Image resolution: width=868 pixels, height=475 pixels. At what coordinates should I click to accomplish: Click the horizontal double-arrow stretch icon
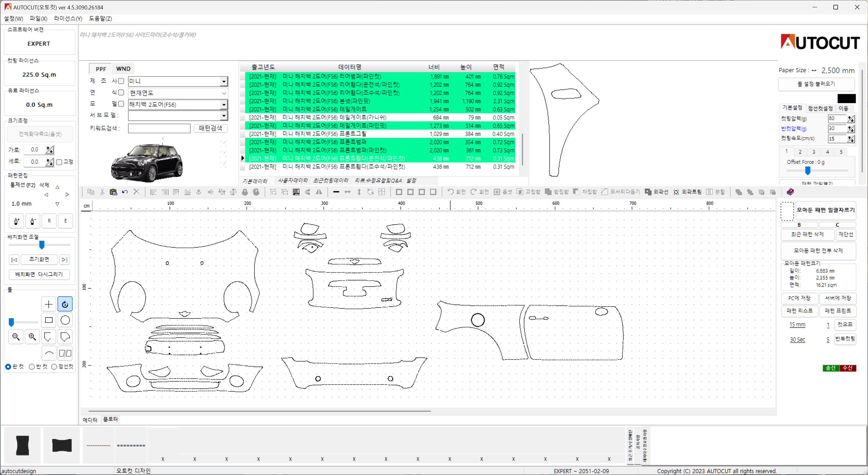(x=347, y=192)
